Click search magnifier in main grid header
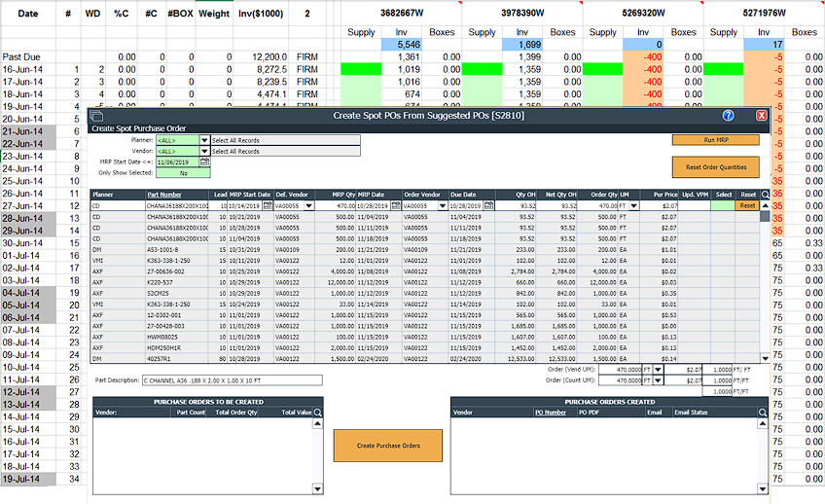Viewport: 825px width, 504px height. [766, 195]
